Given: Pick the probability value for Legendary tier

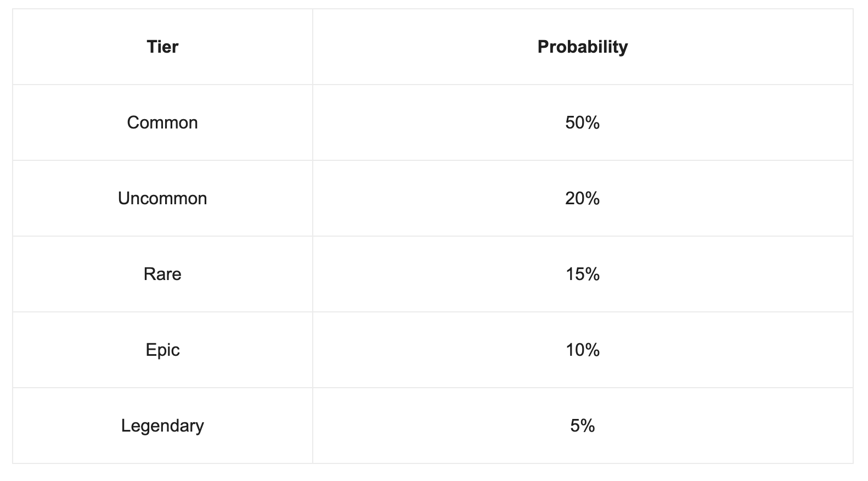Looking at the screenshot, I should pyautogui.click(x=582, y=426).
